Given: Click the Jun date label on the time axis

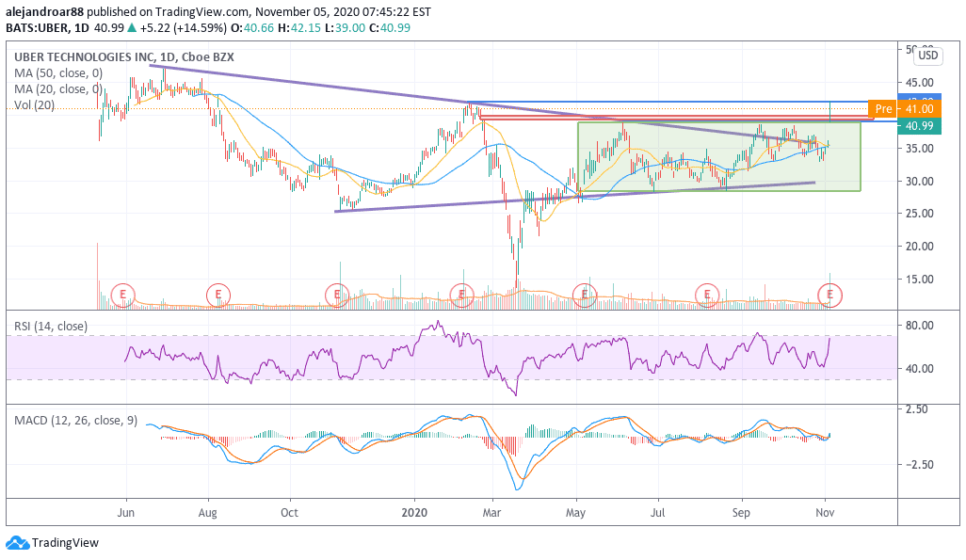Looking at the screenshot, I should click(x=125, y=513).
